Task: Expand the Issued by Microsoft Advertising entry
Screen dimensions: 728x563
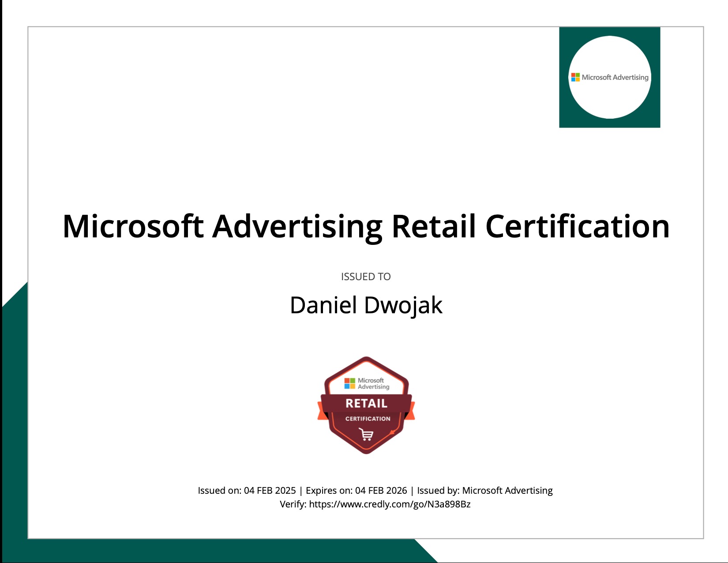Action: [484, 490]
